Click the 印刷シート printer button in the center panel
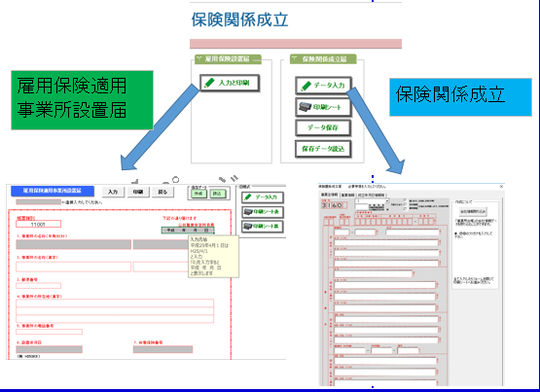The image size is (540, 392). (323, 107)
